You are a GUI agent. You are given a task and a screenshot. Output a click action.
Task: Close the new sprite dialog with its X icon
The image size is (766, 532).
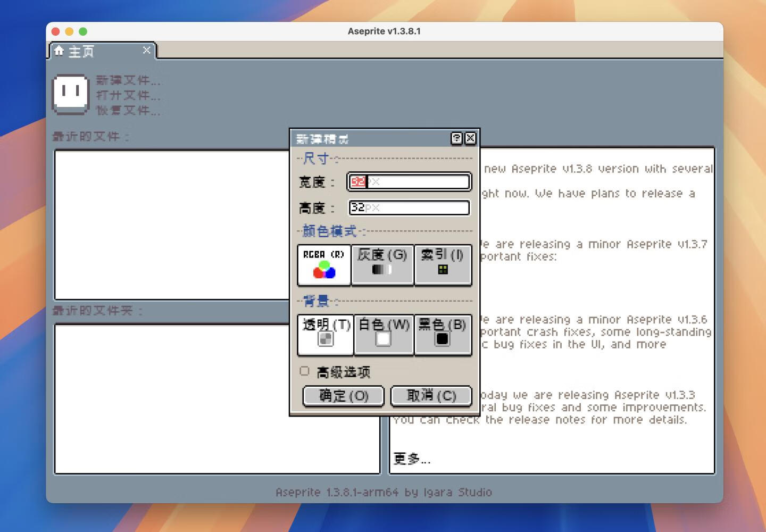click(470, 139)
